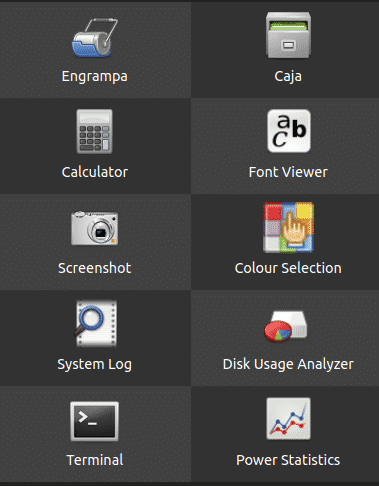
Task: Click the Caja text label
Action: 288,77
